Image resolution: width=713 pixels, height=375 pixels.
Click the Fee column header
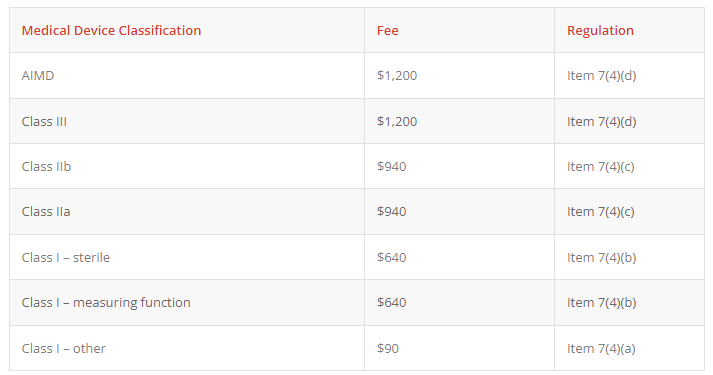pos(387,30)
